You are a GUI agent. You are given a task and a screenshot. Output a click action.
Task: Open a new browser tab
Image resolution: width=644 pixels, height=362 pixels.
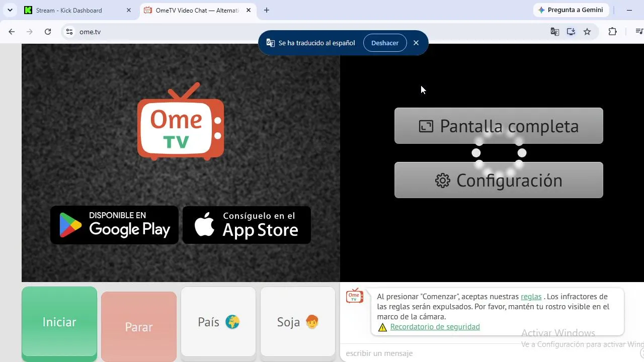point(267,10)
